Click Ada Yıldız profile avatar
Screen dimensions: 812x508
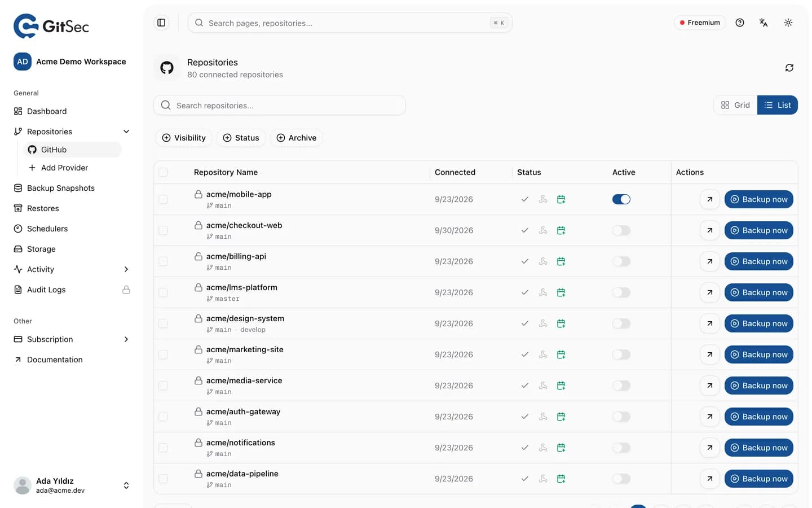pyautogui.click(x=23, y=485)
